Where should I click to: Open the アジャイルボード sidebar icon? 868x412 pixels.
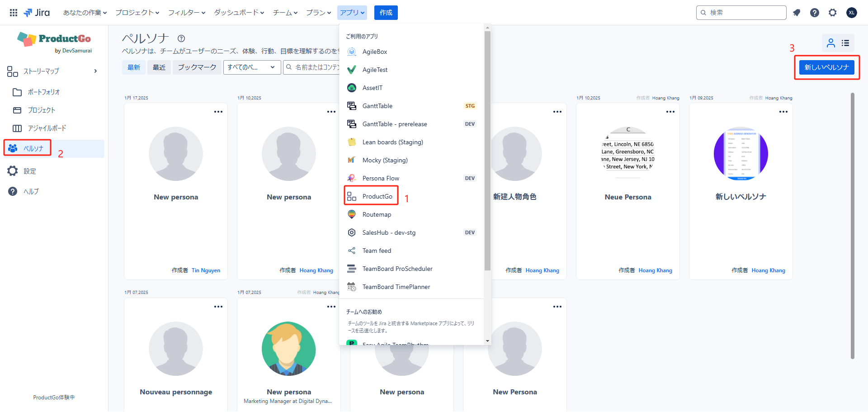(17, 128)
